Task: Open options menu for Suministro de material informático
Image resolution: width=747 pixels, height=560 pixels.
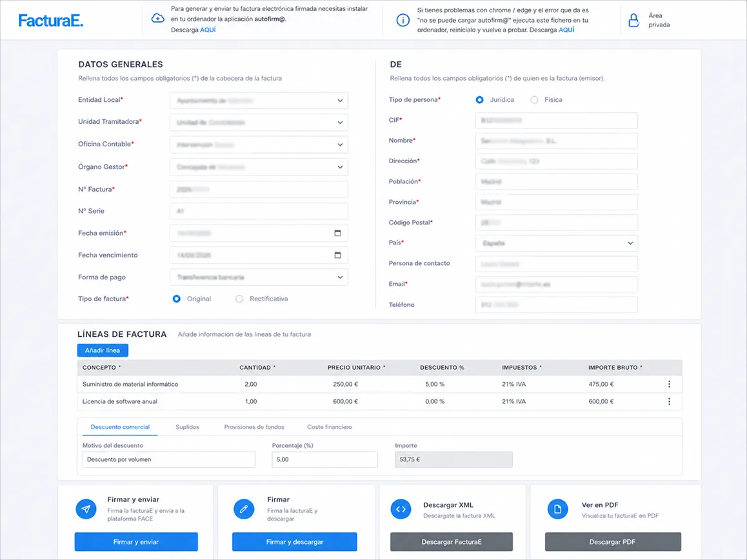Action: pos(669,384)
